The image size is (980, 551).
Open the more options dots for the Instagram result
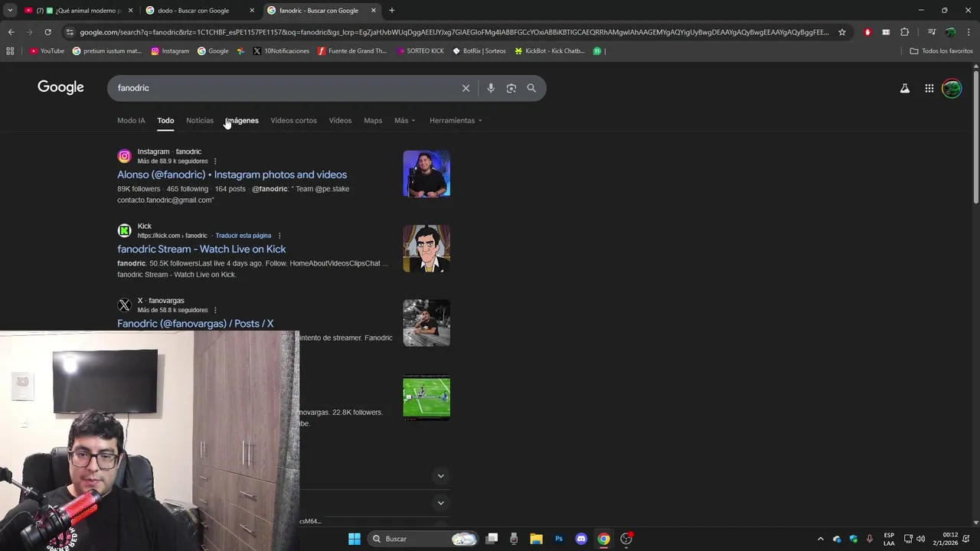tap(215, 161)
